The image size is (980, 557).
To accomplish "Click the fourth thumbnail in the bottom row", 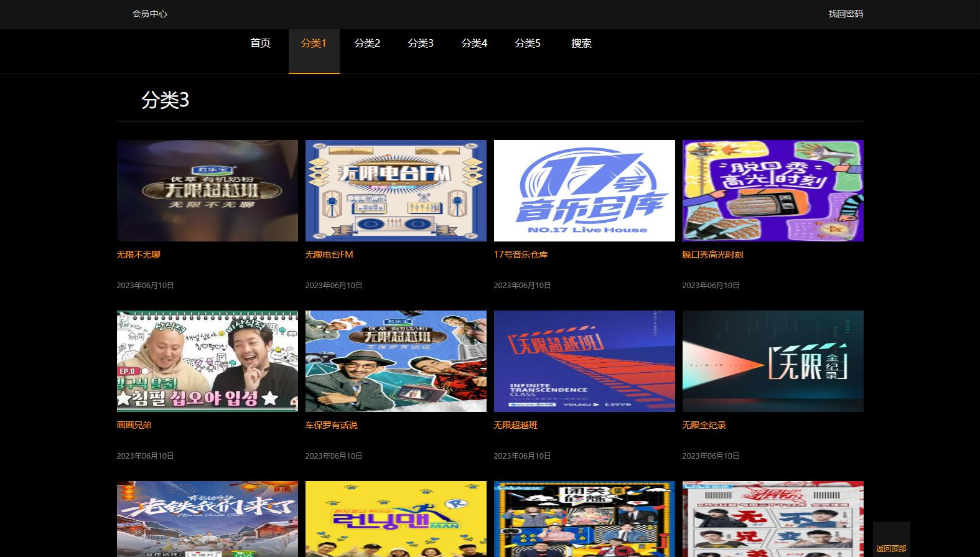I will pos(773,519).
